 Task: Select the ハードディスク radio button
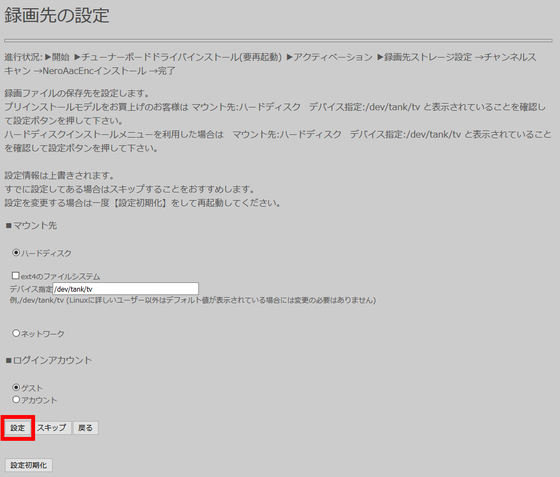coord(16,253)
